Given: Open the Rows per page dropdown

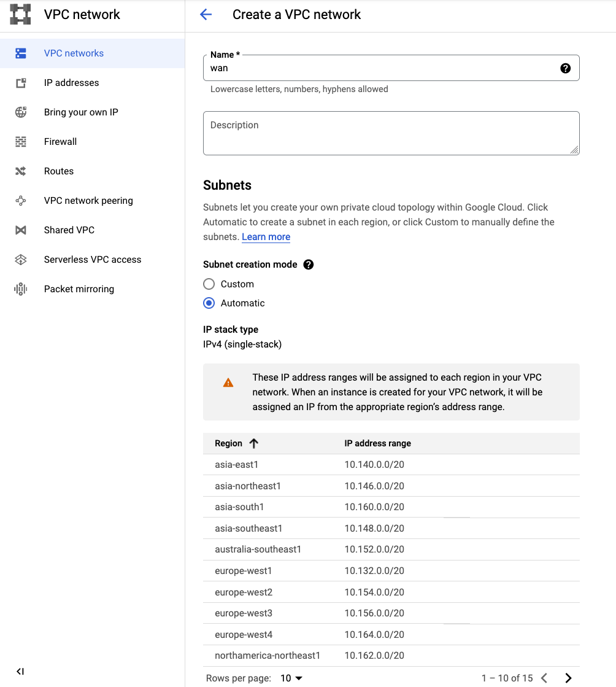Looking at the screenshot, I should click(x=291, y=678).
